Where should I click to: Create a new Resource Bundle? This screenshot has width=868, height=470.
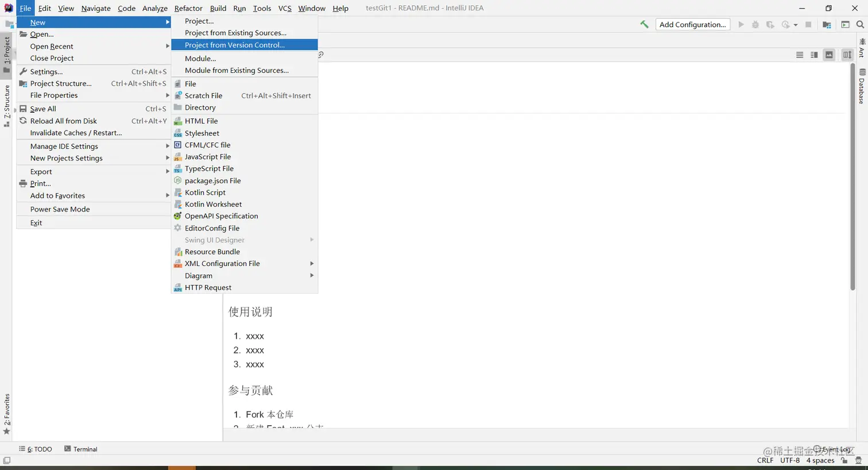tap(245, 252)
